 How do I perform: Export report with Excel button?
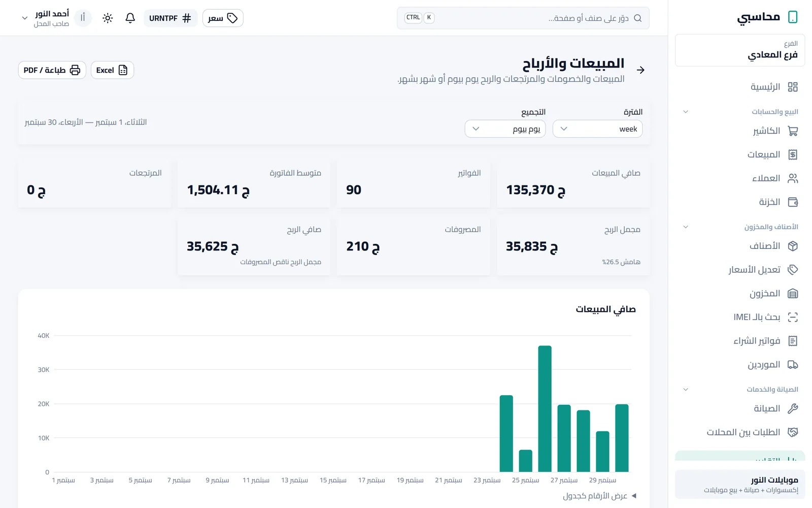tap(112, 70)
